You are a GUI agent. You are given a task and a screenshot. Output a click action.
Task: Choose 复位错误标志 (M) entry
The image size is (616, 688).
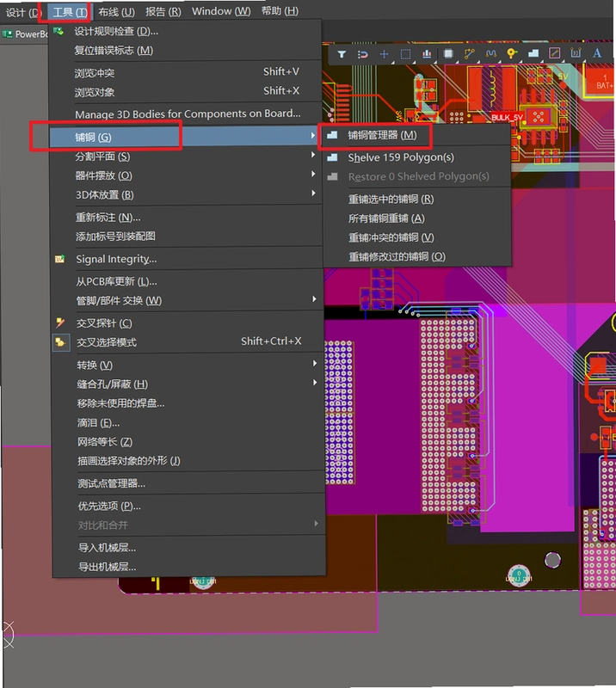(185, 51)
